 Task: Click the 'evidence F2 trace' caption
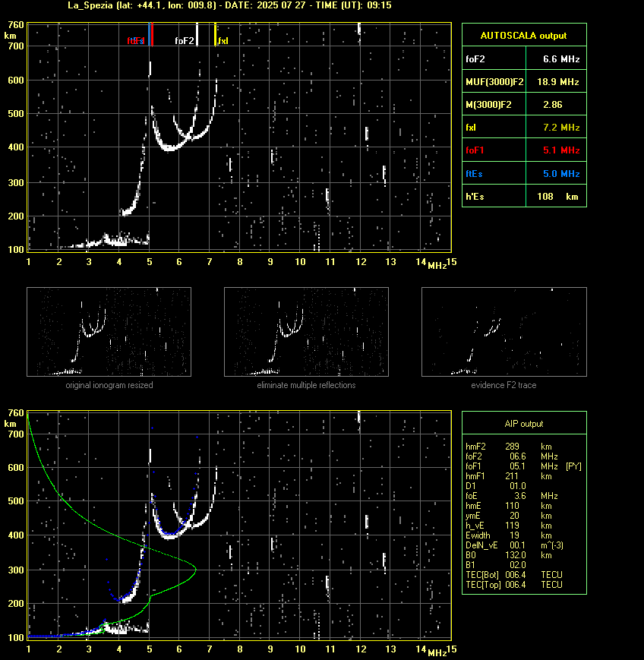[504, 385]
